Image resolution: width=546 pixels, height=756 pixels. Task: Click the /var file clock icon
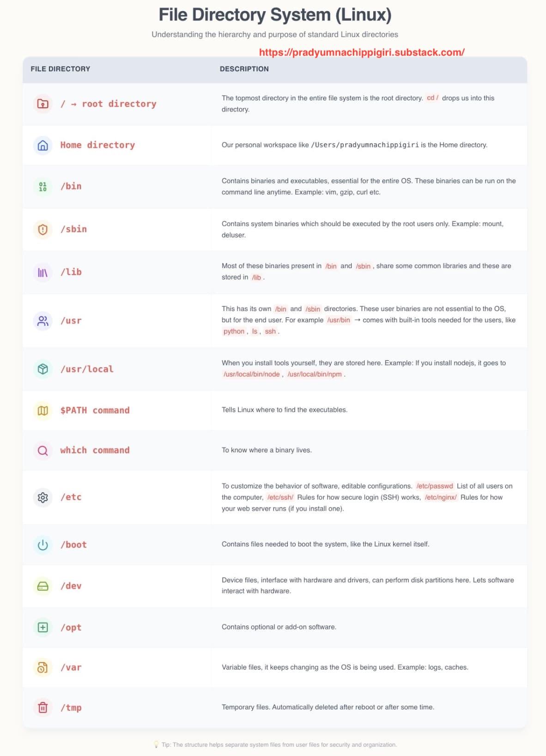42,667
